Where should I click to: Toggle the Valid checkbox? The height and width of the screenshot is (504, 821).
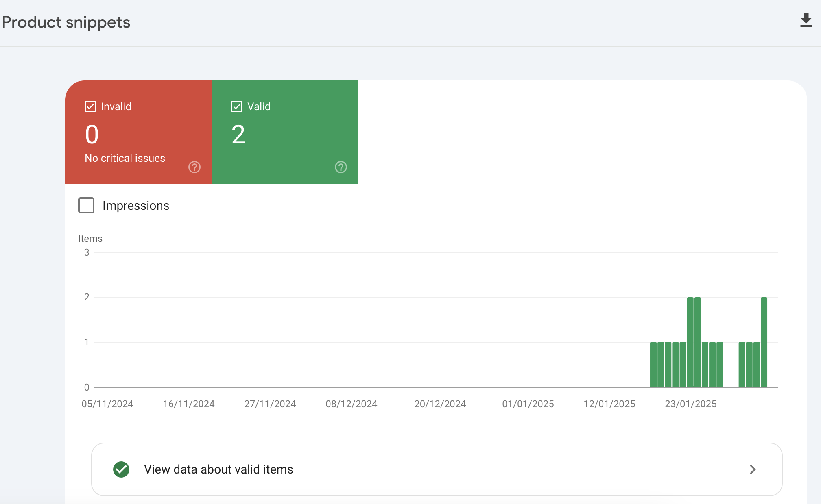(237, 106)
